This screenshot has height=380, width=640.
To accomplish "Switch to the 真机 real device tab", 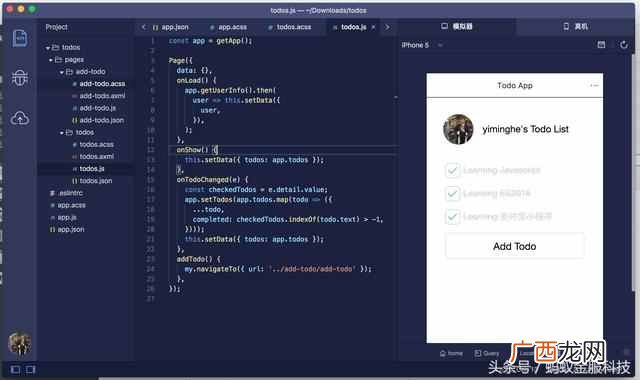I will (576, 27).
